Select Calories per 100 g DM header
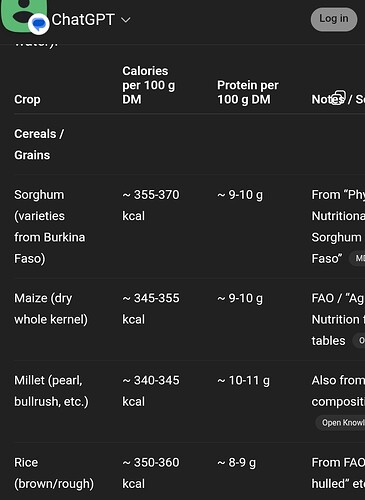This screenshot has height=500, width=365. click(x=148, y=85)
